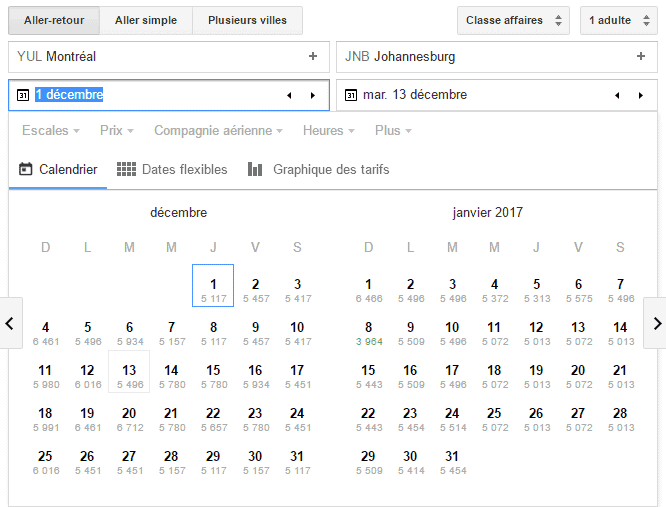Click the departure date input field
Screen dimensions: 666x507
(x=150, y=96)
